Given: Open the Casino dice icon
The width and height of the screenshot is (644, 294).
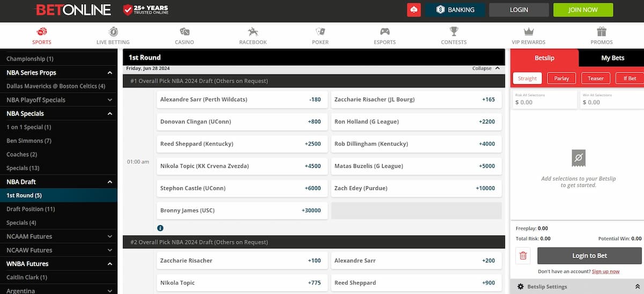Looking at the screenshot, I should [185, 32].
